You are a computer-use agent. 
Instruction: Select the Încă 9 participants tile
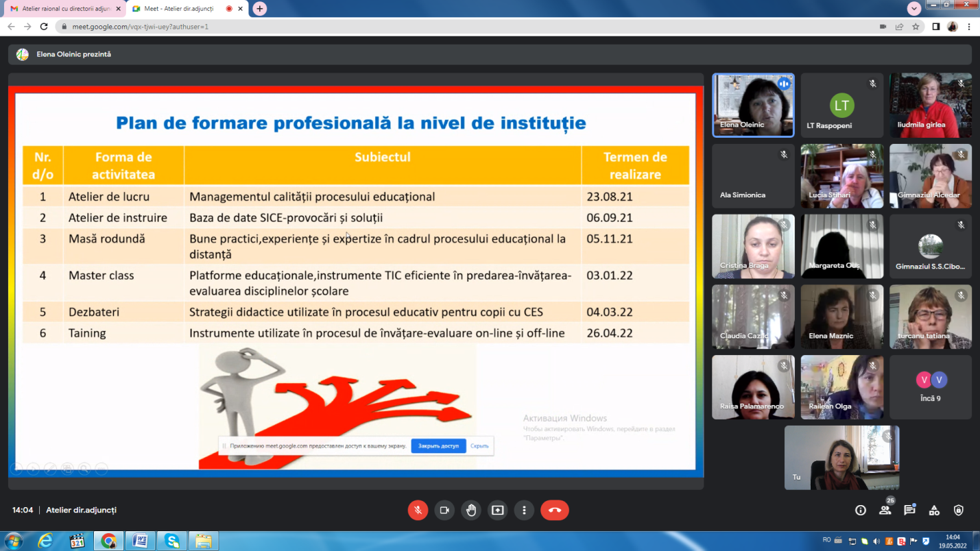(x=931, y=387)
